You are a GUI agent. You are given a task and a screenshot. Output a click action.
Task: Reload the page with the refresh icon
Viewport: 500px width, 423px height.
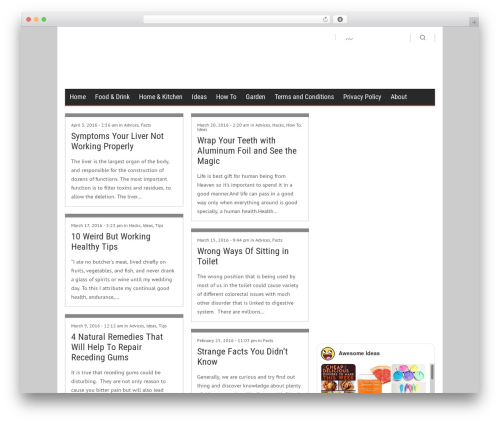pos(325,20)
